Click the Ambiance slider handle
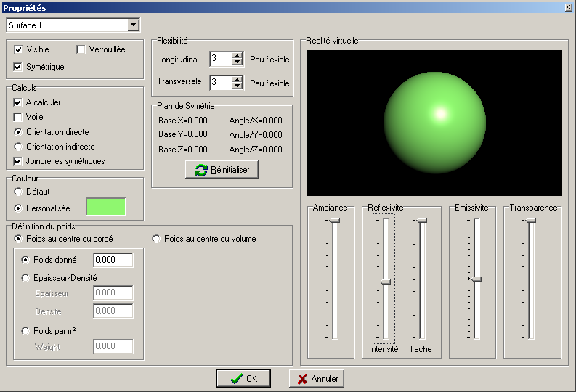 tap(333, 220)
